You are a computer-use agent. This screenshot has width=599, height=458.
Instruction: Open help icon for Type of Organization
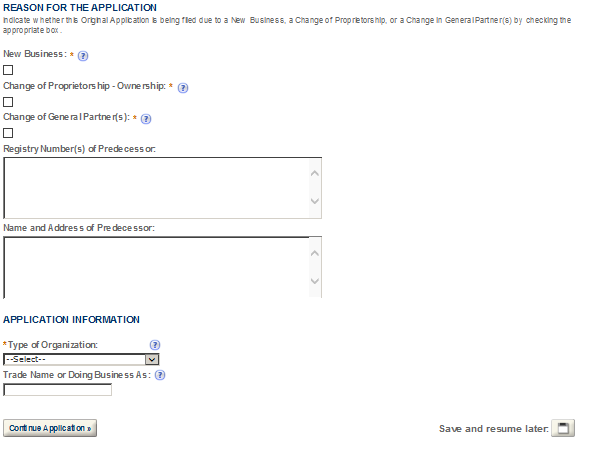pyautogui.click(x=155, y=345)
